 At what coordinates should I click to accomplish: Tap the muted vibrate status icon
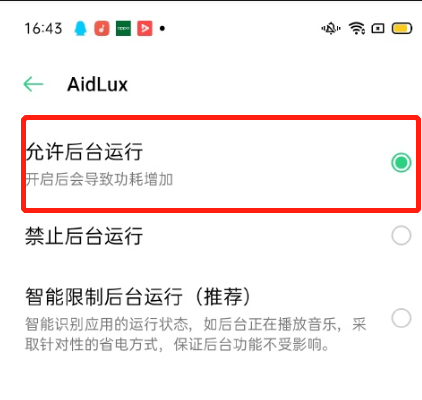331,29
